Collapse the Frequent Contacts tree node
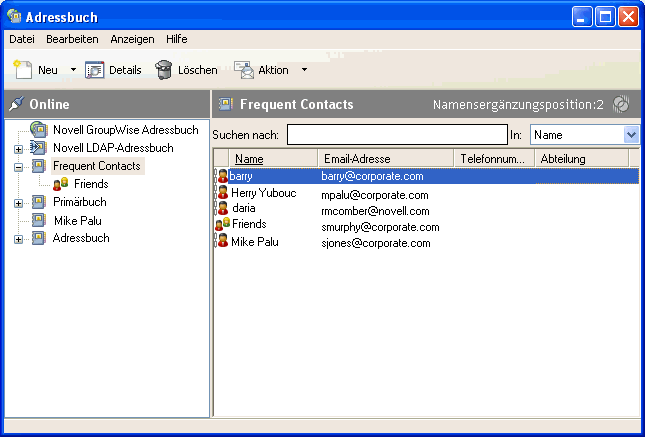This screenshot has height=437, width=645. click(18, 167)
